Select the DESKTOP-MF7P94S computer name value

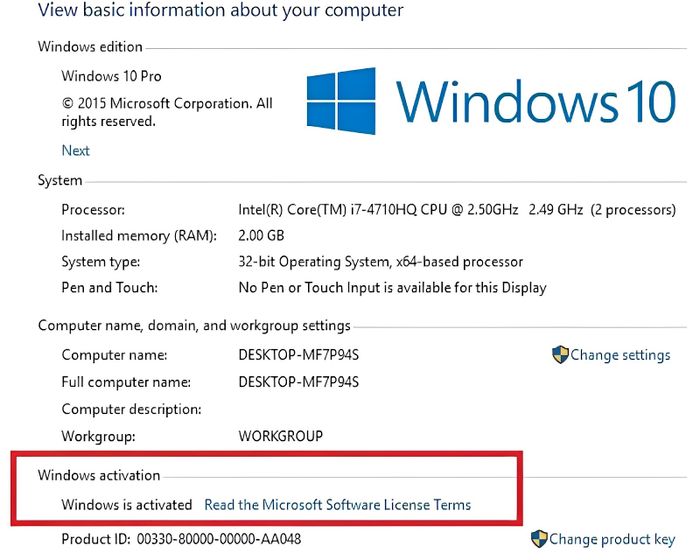299,355
